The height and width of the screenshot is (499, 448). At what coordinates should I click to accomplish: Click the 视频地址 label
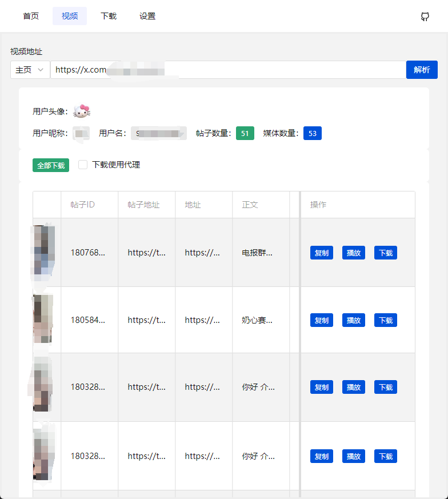tap(26, 51)
